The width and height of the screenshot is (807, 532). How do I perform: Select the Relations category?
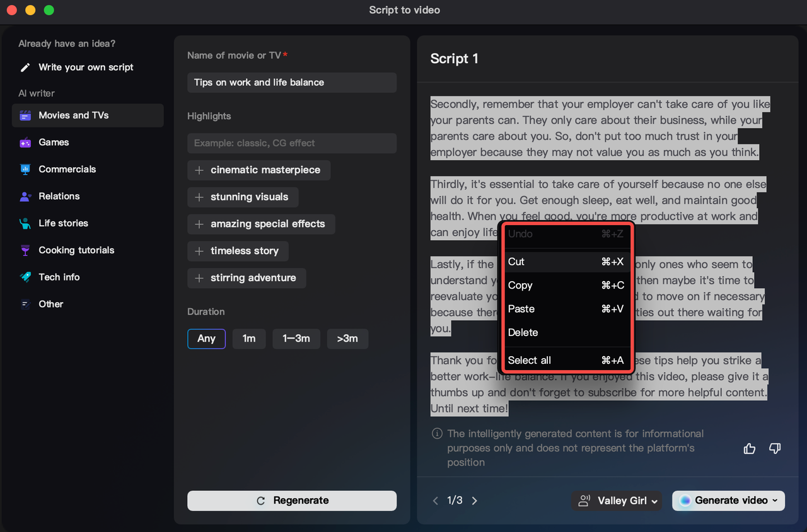(x=88, y=197)
